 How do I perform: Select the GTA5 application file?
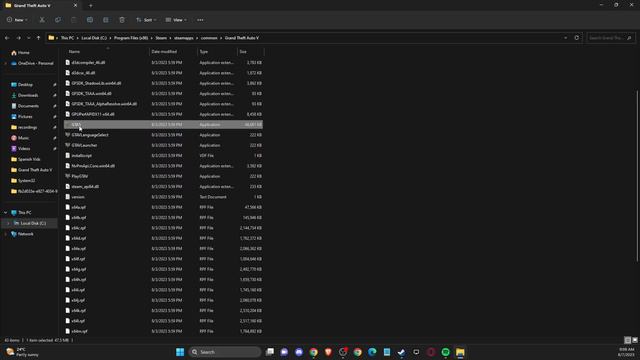click(163, 124)
